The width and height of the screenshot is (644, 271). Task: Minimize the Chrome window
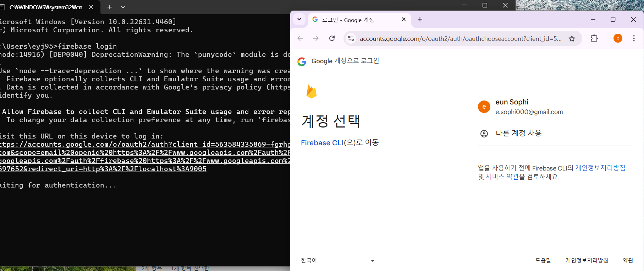593,20
